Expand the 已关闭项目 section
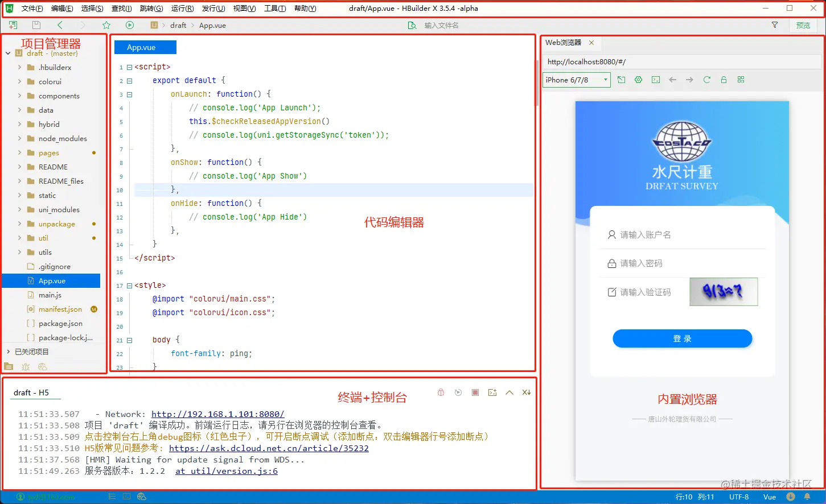826x504 pixels. tap(8, 352)
